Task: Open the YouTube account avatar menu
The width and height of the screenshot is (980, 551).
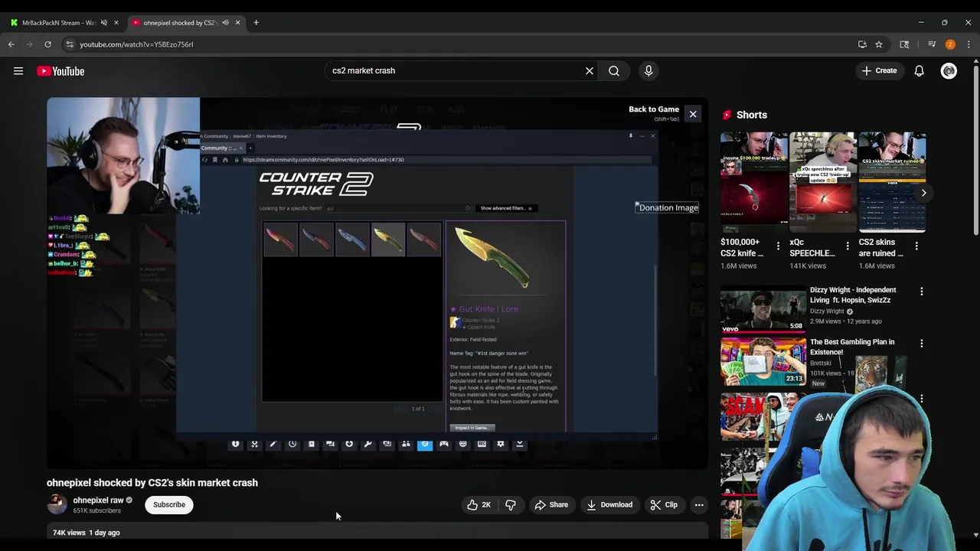Action: pyautogui.click(x=949, y=71)
